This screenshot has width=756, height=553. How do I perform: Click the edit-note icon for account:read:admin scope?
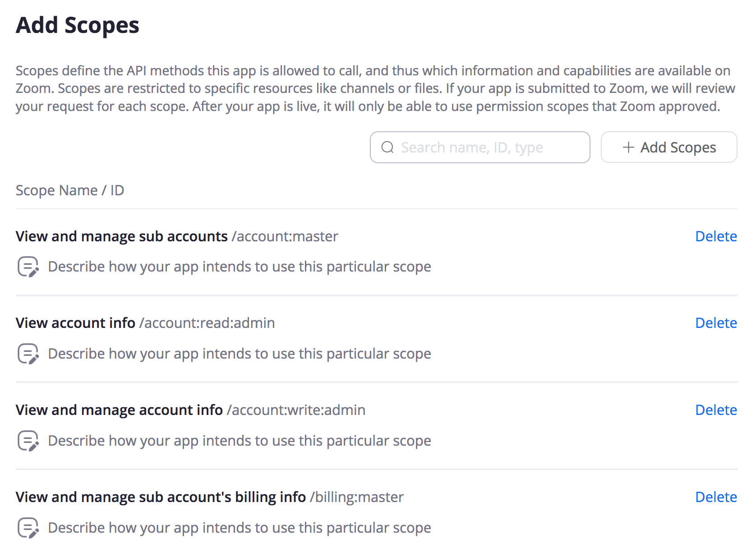click(28, 354)
